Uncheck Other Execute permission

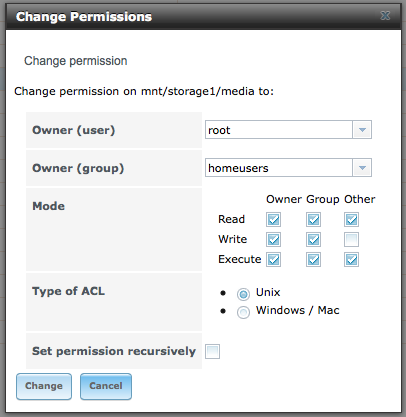click(351, 260)
